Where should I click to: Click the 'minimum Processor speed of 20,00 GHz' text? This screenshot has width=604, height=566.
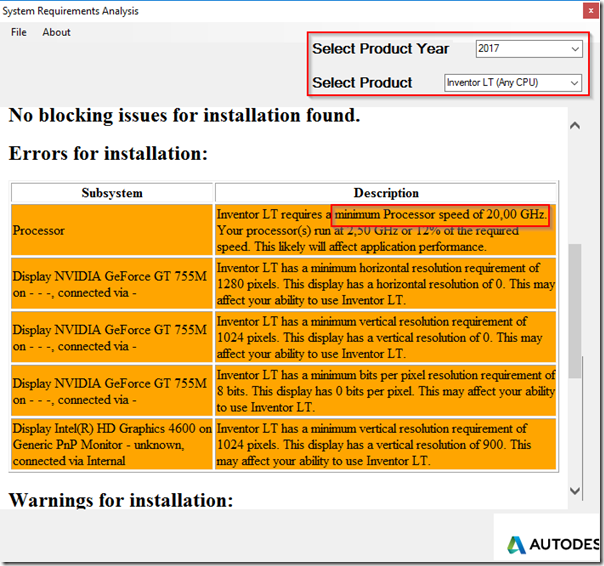click(x=441, y=214)
